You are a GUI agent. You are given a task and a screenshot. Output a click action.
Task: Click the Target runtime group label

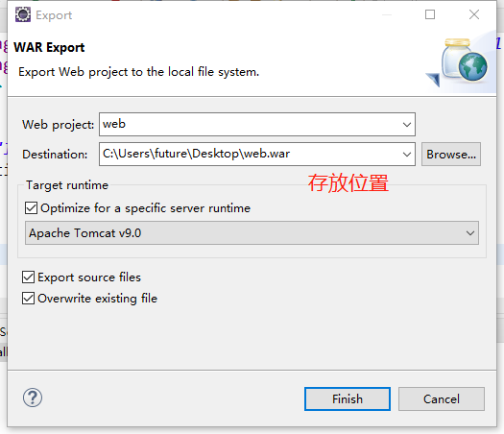tap(67, 185)
